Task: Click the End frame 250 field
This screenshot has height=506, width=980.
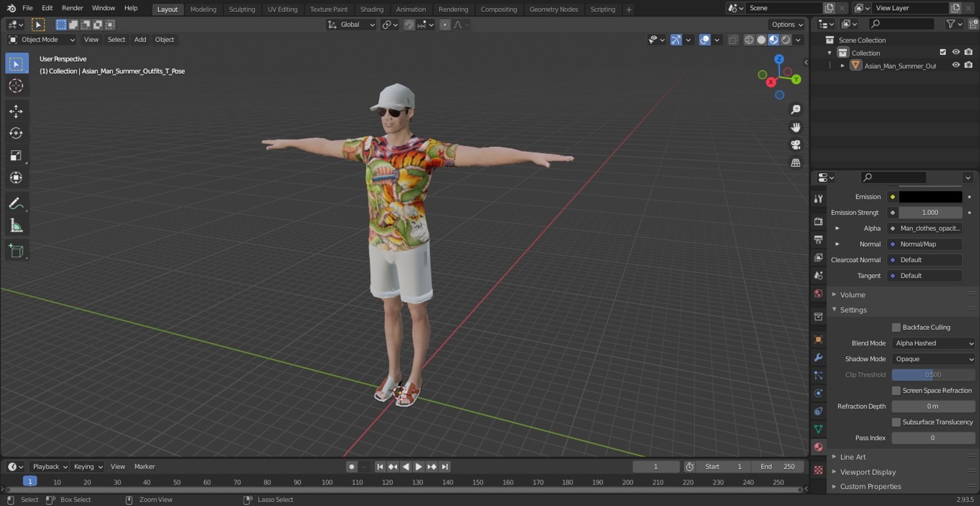Action: 777,467
